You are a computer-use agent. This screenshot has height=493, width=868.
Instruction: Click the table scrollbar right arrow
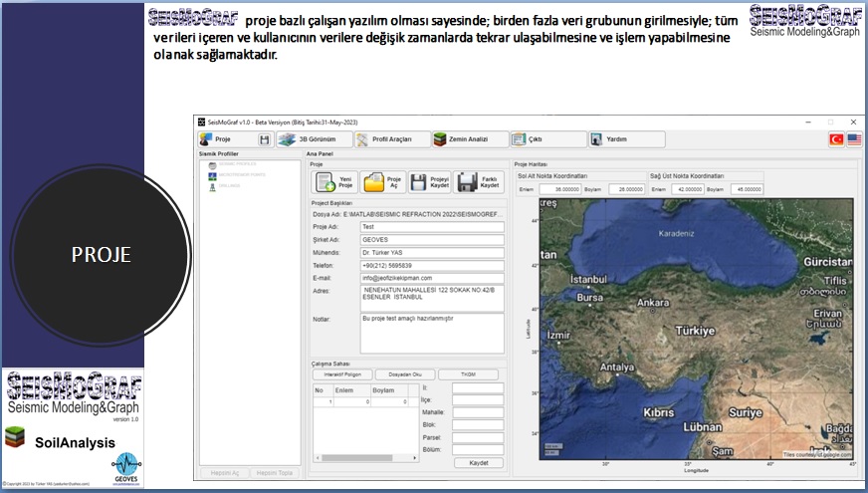[415, 459]
